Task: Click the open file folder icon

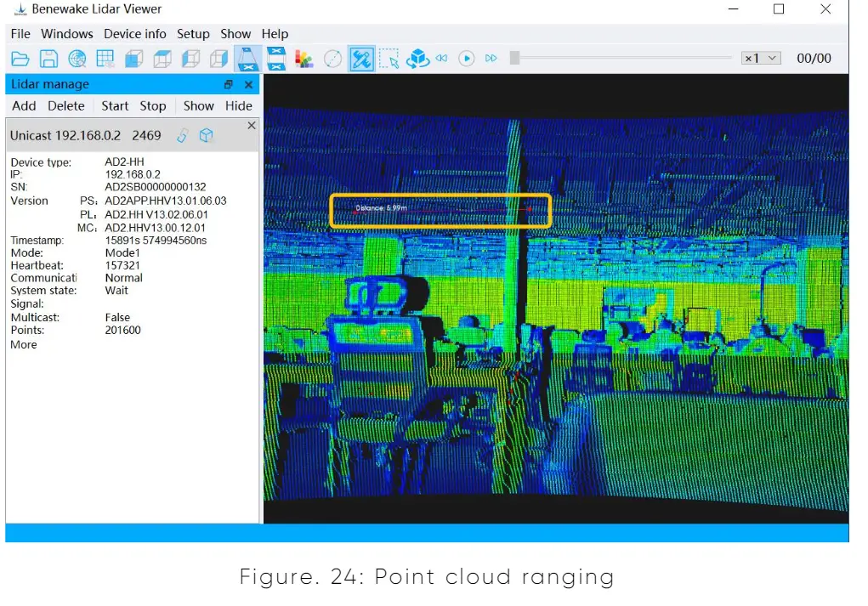Action: tap(20, 59)
